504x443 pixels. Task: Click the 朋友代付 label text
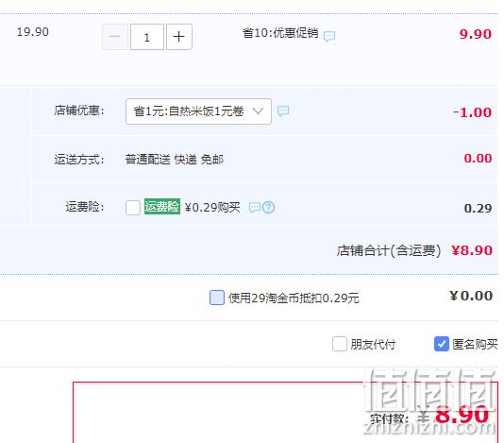[373, 344]
